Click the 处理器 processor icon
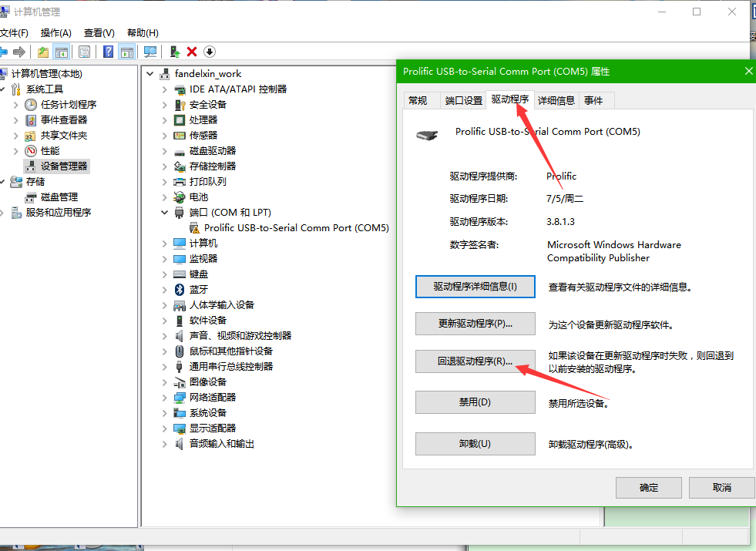The width and height of the screenshot is (756, 551). tap(180, 120)
